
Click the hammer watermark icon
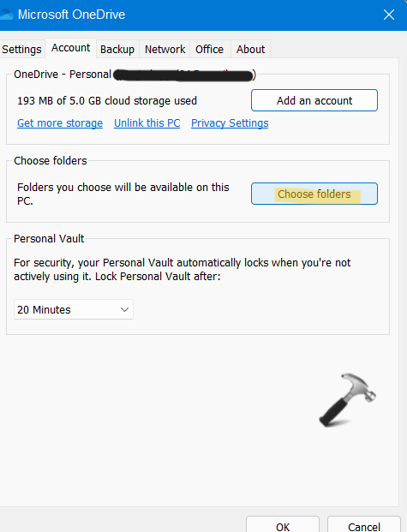(x=348, y=400)
